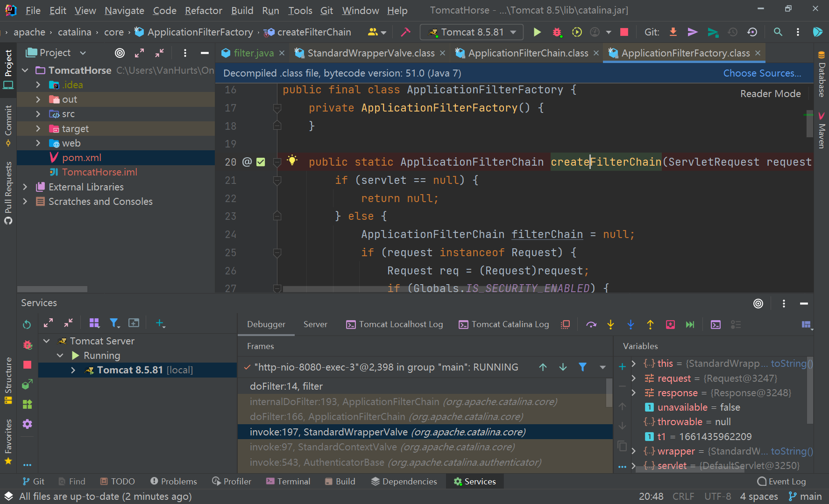
Task: Toggle Reader Mode in the editor
Action: point(770,94)
